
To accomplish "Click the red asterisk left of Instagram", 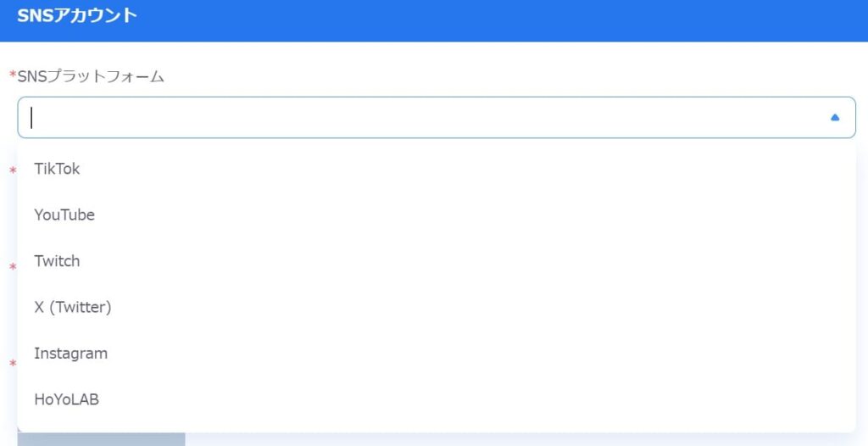I will pyautogui.click(x=13, y=364).
